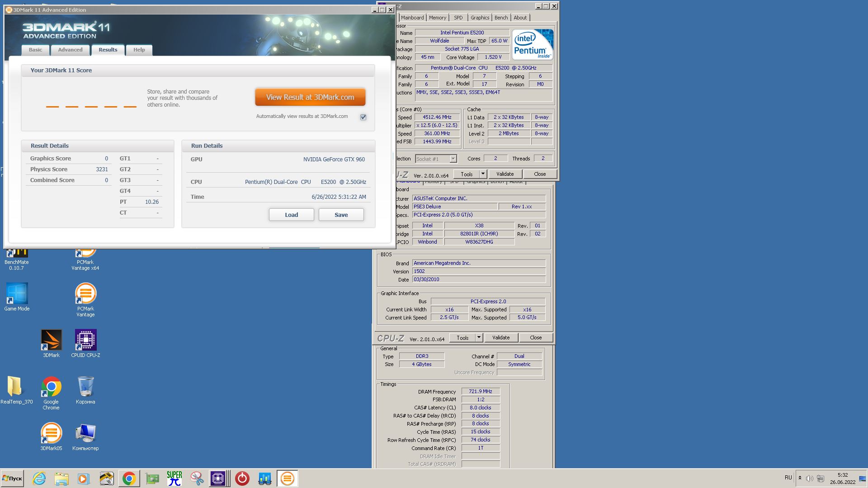Uncheck automatically view results at 3DMark.com
Image resolution: width=868 pixels, height=488 pixels.
click(x=363, y=117)
